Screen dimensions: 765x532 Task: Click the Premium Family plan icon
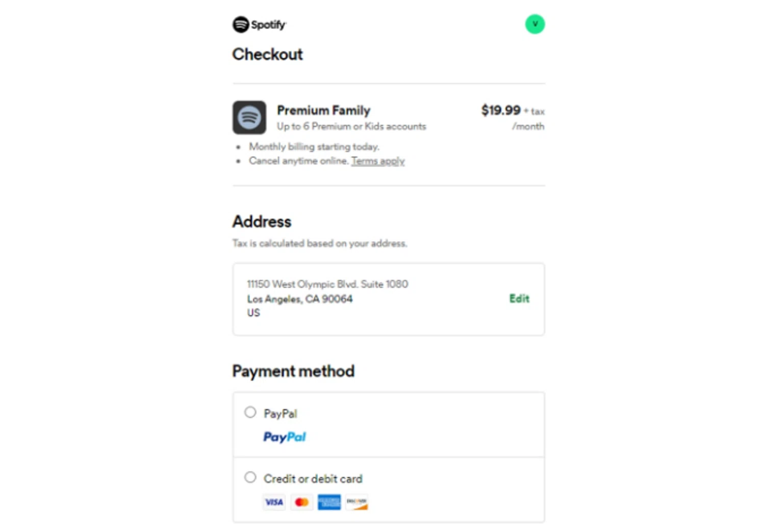(x=249, y=117)
